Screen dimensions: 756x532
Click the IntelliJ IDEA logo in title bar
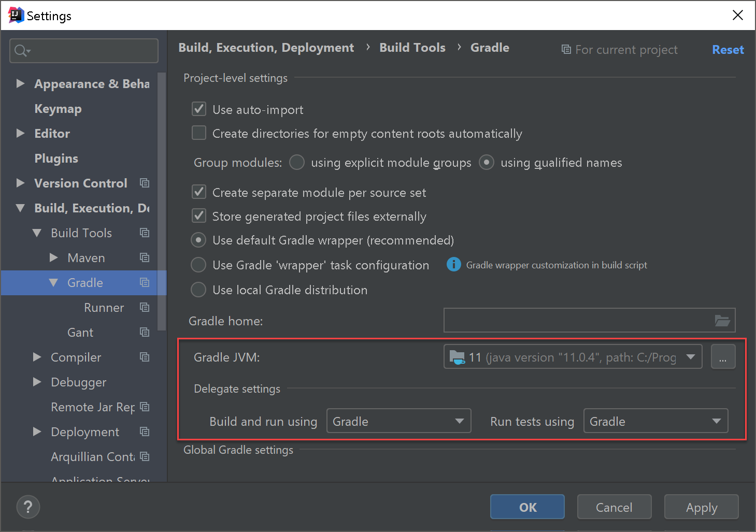[16, 15]
